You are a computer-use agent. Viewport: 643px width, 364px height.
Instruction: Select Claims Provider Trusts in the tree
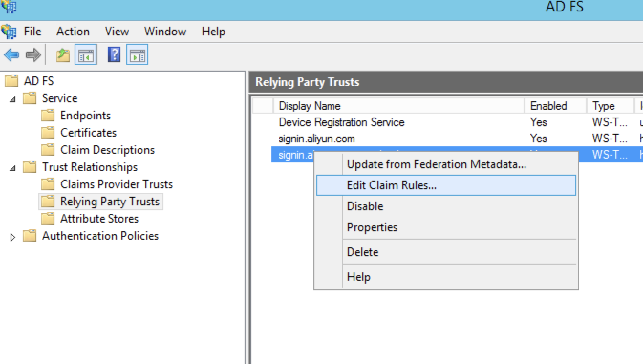pos(117,184)
